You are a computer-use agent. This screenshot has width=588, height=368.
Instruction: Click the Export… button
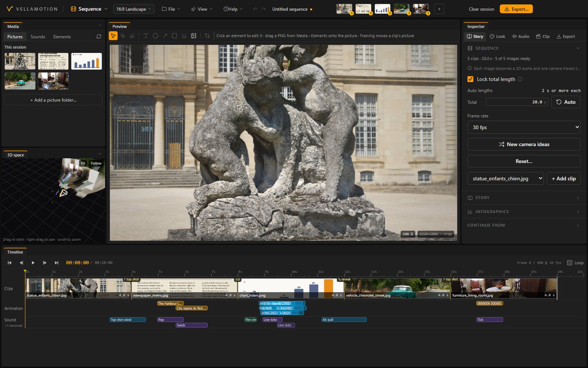tap(516, 9)
